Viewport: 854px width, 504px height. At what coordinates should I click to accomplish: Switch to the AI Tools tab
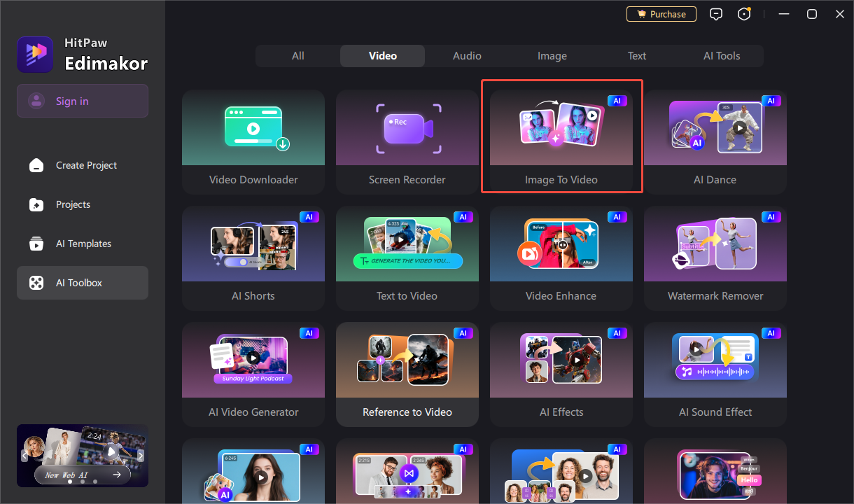722,56
